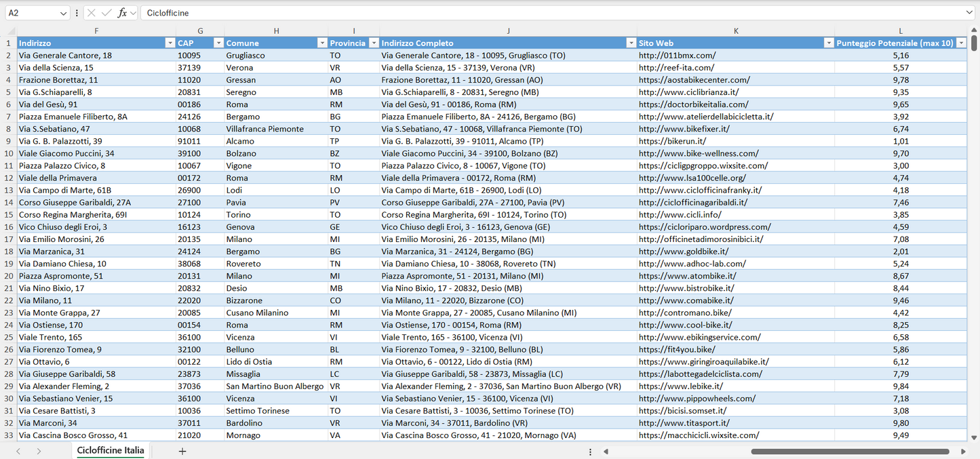This screenshot has width=980, height=459.
Task: Expand the formula bar with chevron
Action: (x=969, y=13)
